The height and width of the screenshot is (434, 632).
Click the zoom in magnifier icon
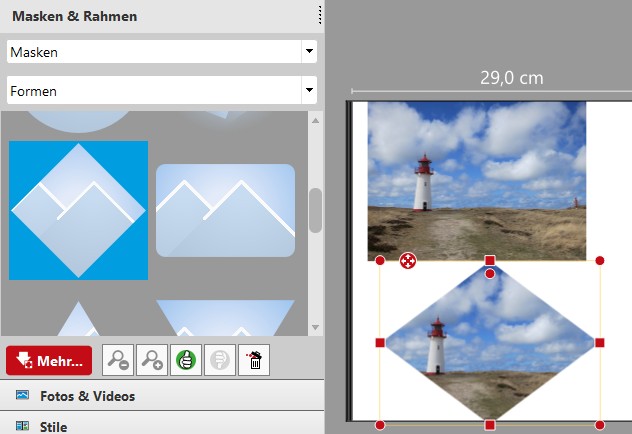[152, 360]
